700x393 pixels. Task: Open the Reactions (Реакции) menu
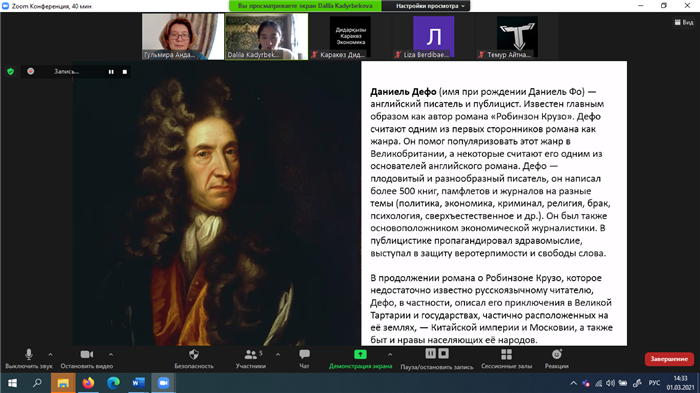tap(557, 359)
